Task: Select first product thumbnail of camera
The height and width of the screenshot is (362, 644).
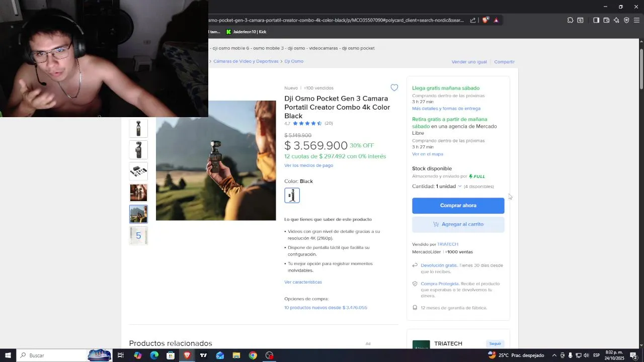Action: click(138, 128)
